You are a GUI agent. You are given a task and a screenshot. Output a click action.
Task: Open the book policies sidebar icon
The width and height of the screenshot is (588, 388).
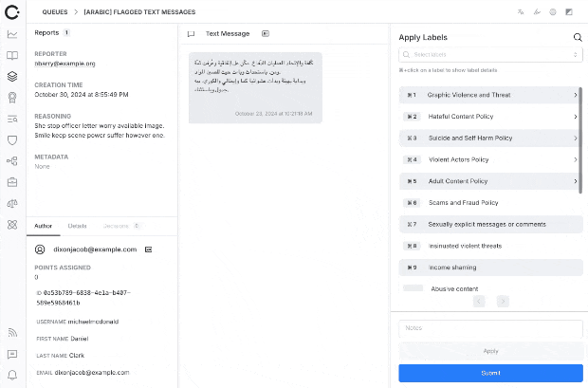(12, 56)
